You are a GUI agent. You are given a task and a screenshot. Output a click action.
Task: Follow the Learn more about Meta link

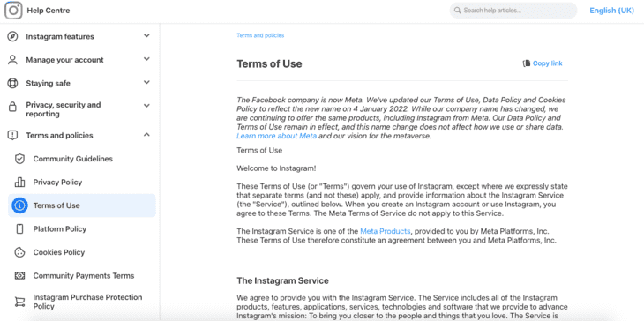pos(276,137)
